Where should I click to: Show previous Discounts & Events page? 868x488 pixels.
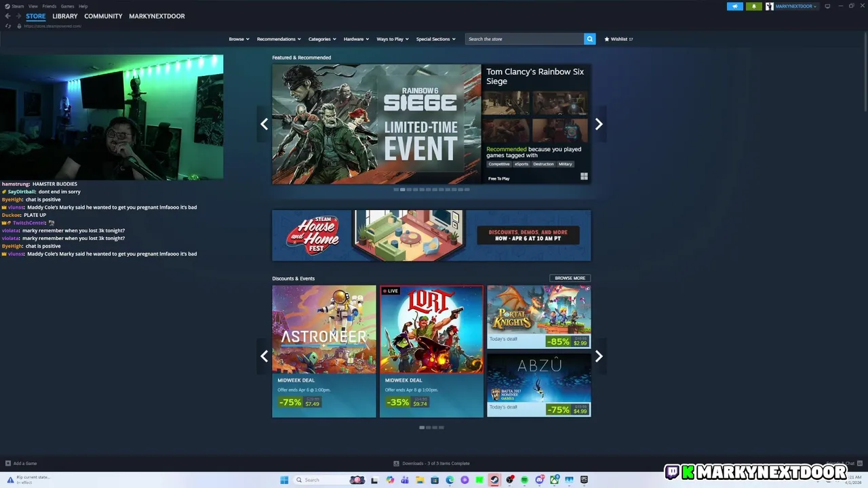[264, 356]
